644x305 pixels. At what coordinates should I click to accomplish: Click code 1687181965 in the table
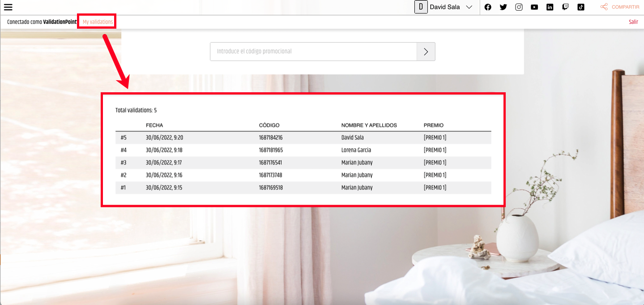tap(271, 150)
